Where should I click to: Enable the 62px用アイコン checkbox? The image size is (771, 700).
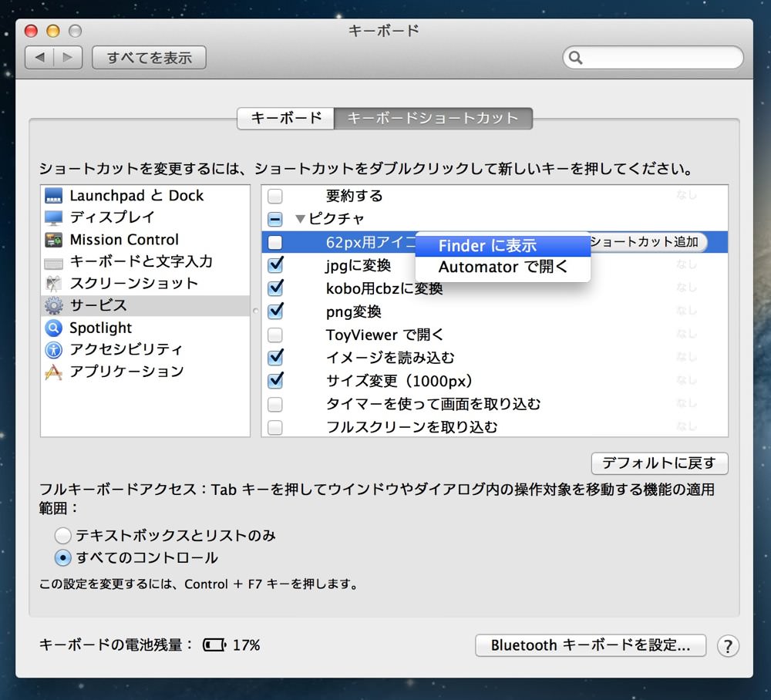[275, 242]
